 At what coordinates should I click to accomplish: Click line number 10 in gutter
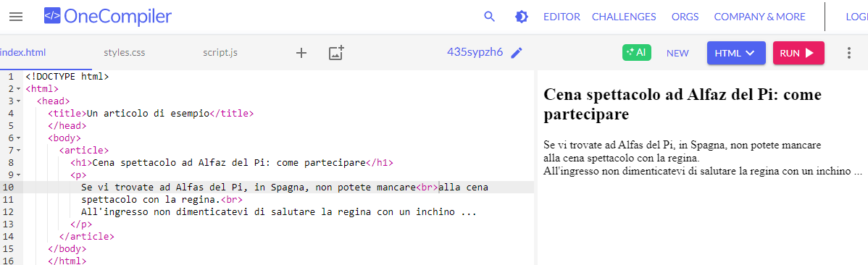pyautogui.click(x=8, y=187)
